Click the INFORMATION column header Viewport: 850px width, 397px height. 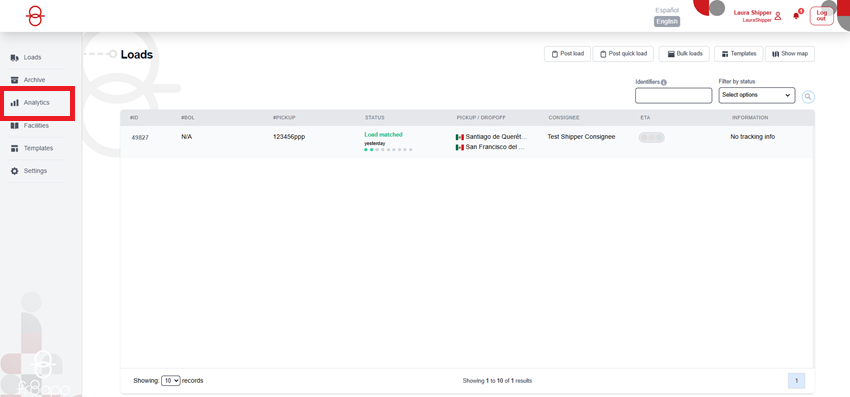click(750, 118)
